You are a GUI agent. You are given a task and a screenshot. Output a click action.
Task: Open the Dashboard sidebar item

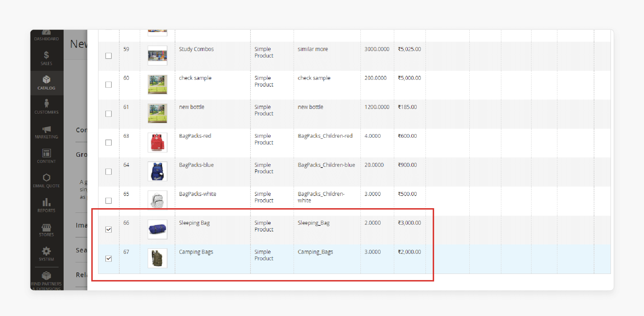[x=46, y=36]
